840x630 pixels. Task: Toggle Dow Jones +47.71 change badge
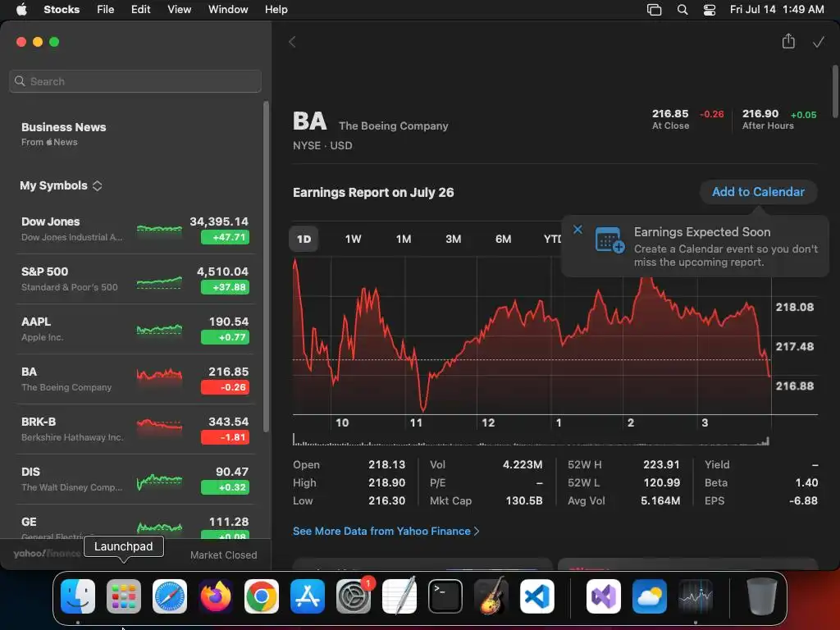point(225,237)
